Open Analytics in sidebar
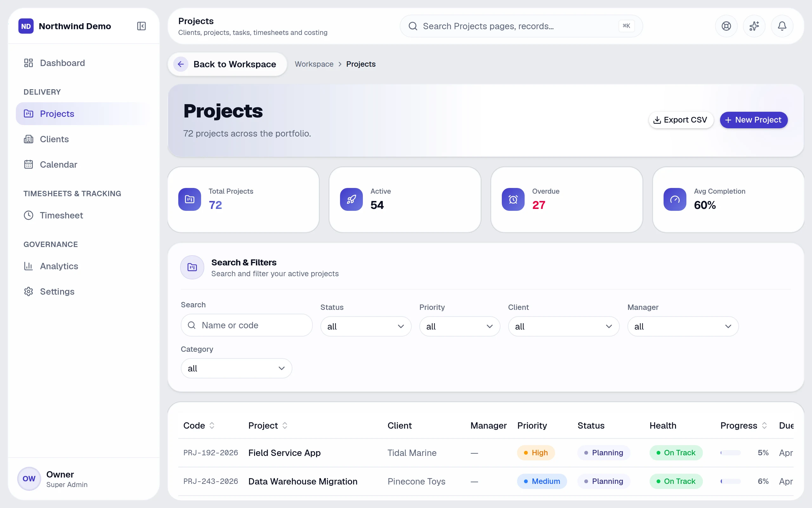Screen dimensions: 812x508 point(83,266)
